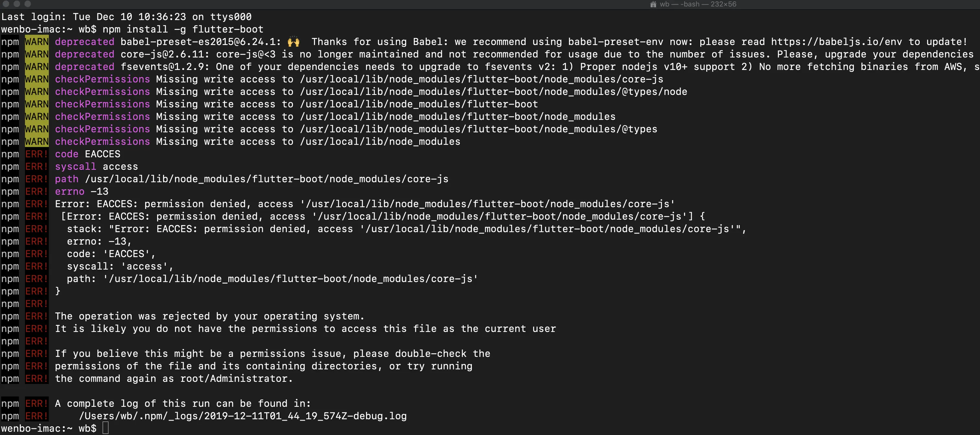
Task: Click the zoom window button
Action: [28, 4]
